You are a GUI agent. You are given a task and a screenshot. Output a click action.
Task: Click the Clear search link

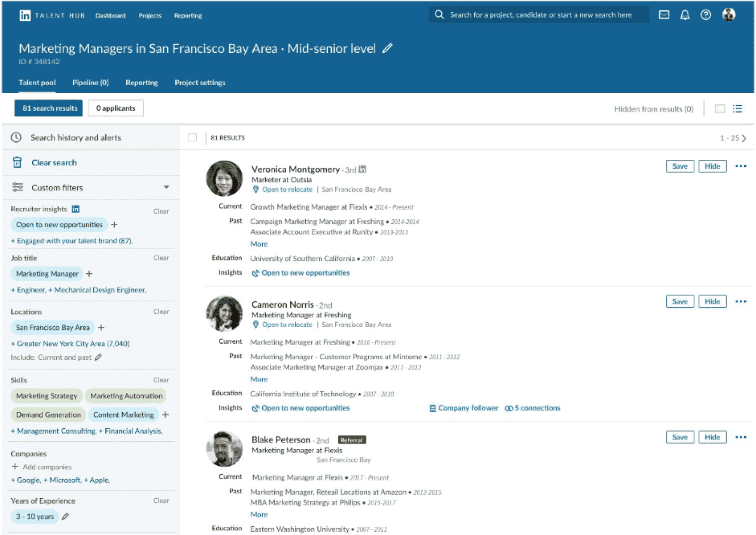click(54, 163)
